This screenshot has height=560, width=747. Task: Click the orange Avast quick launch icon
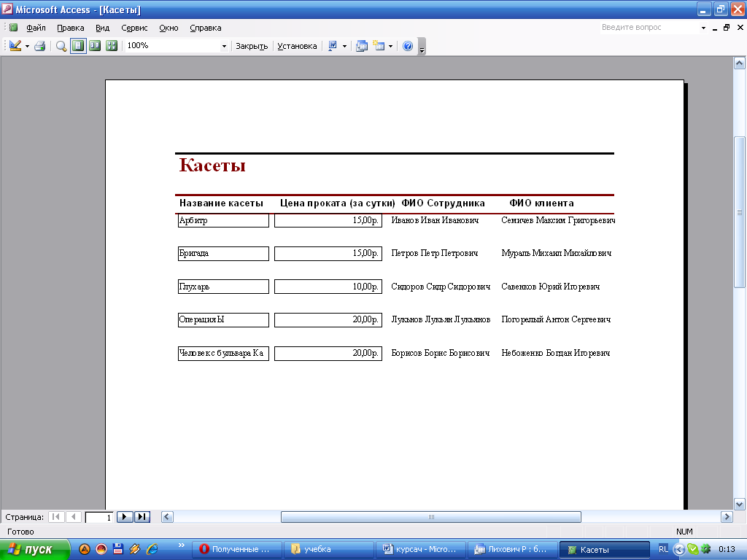tap(85, 549)
